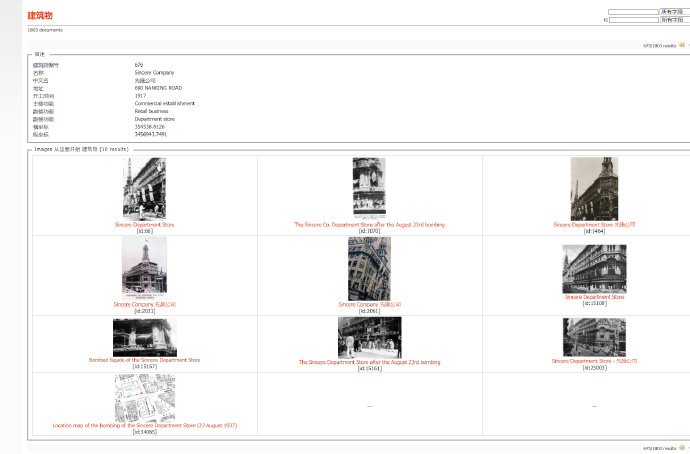The image size is (690, 454).
Task: Open thumbnail for image id:25003
Action: [594, 337]
